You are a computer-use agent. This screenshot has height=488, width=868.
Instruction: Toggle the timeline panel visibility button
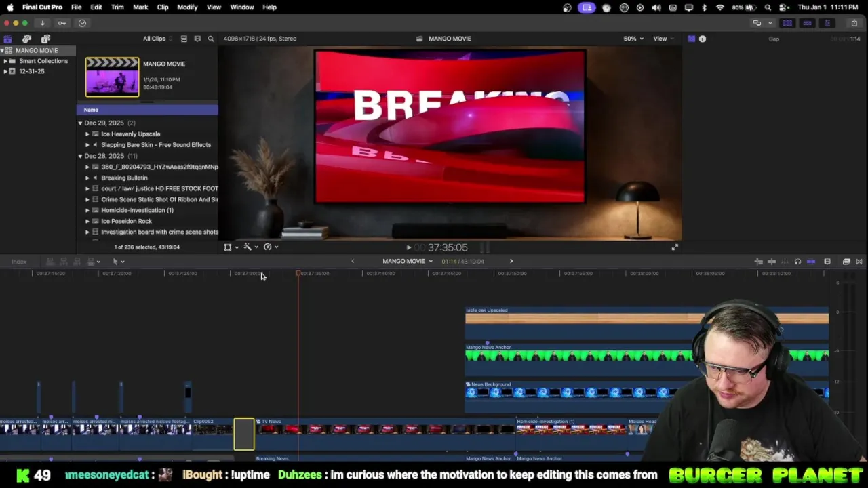[x=807, y=23]
